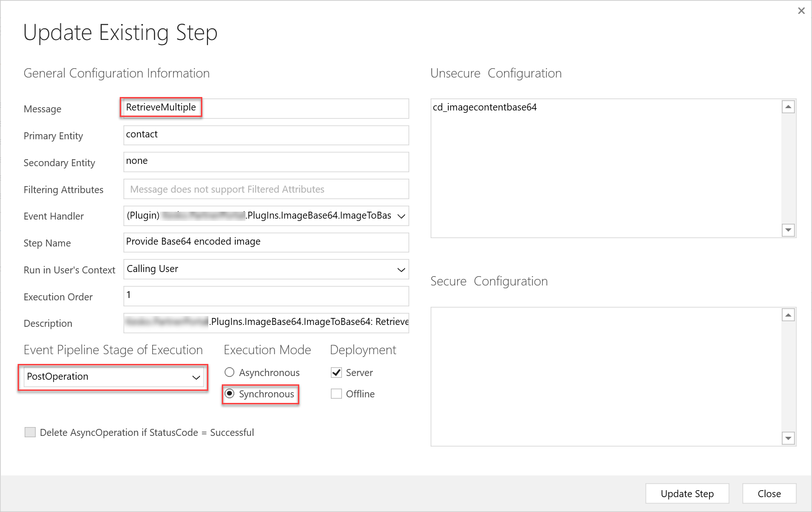Open the PostOperation pipeline stage dropdown
This screenshot has height=512, width=812.
pyautogui.click(x=196, y=377)
